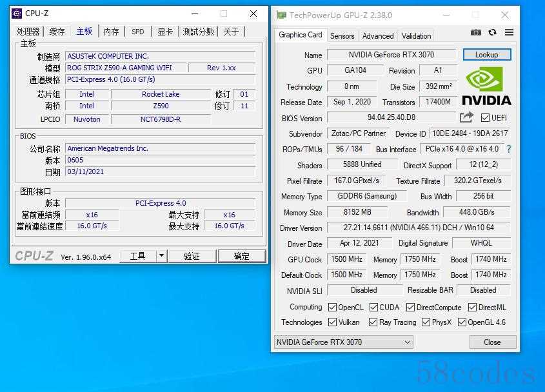Open the Advanced tab in GPU-Z
The height and width of the screenshot is (392, 545).
[x=378, y=36]
